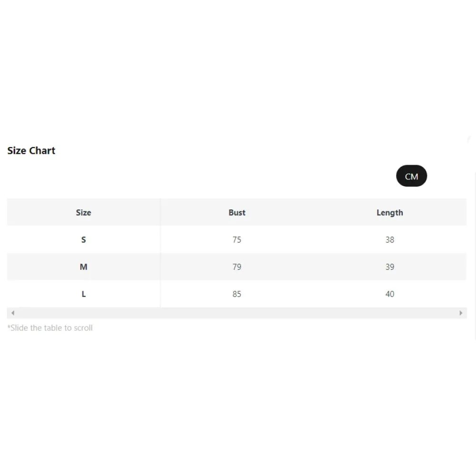This screenshot has height=476, width=476.
Task: Click length value 40 cell
Action: (x=389, y=294)
